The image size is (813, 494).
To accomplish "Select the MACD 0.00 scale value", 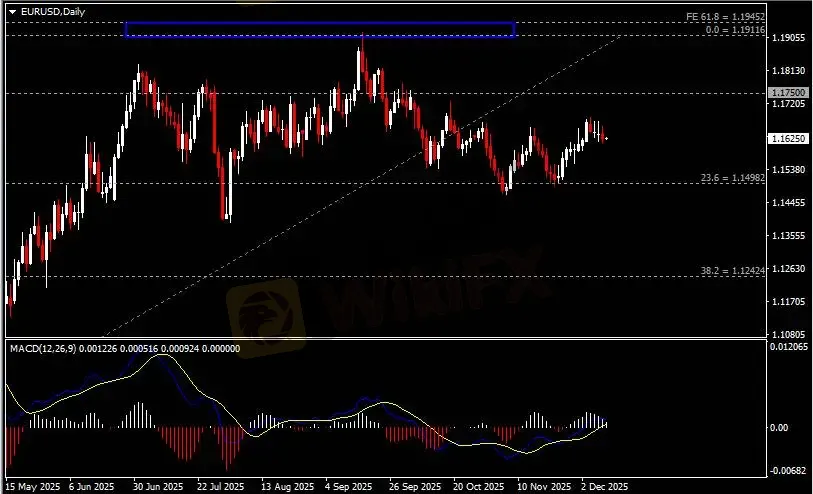I will pyautogui.click(x=779, y=428).
